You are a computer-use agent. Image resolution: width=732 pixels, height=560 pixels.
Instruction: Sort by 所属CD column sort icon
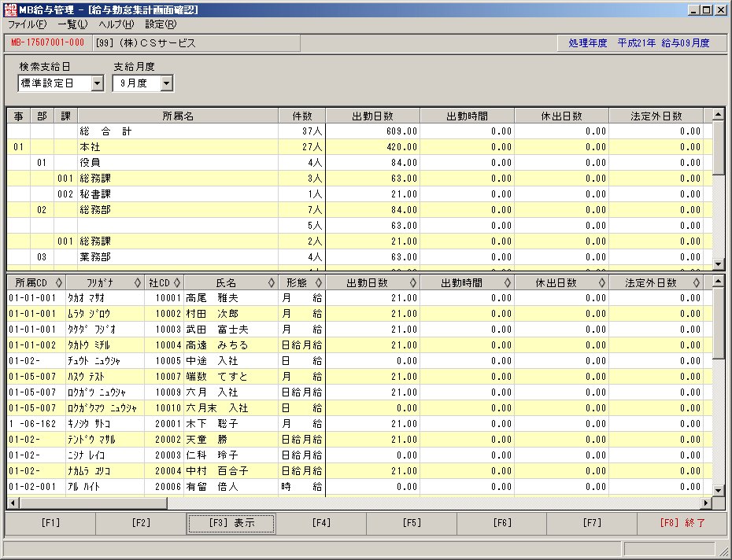(59, 283)
